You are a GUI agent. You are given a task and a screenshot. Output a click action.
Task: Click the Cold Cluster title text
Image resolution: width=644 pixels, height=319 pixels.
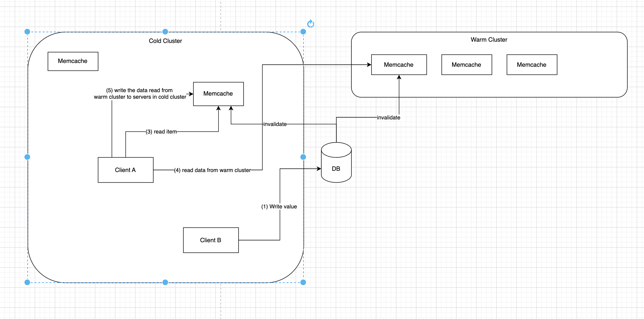(x=165, y=41)
